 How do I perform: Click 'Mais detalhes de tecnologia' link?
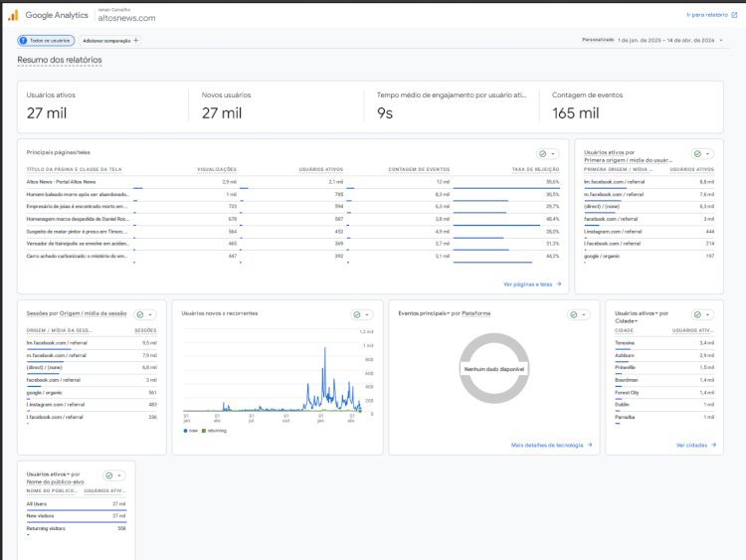pos(551,445)
